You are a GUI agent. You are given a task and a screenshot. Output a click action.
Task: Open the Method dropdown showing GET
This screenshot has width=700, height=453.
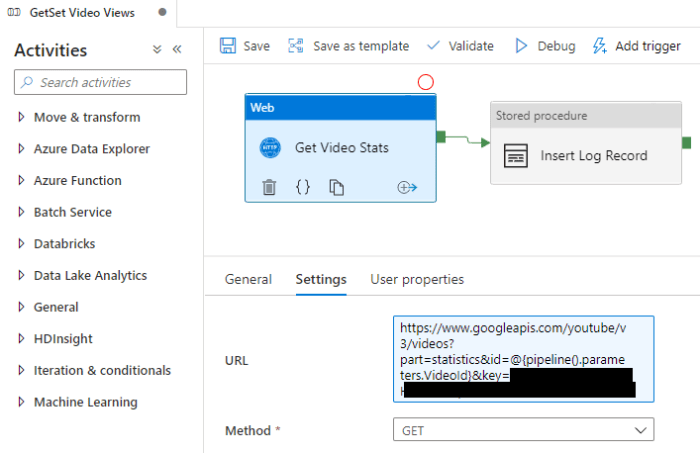pos(524,430)
